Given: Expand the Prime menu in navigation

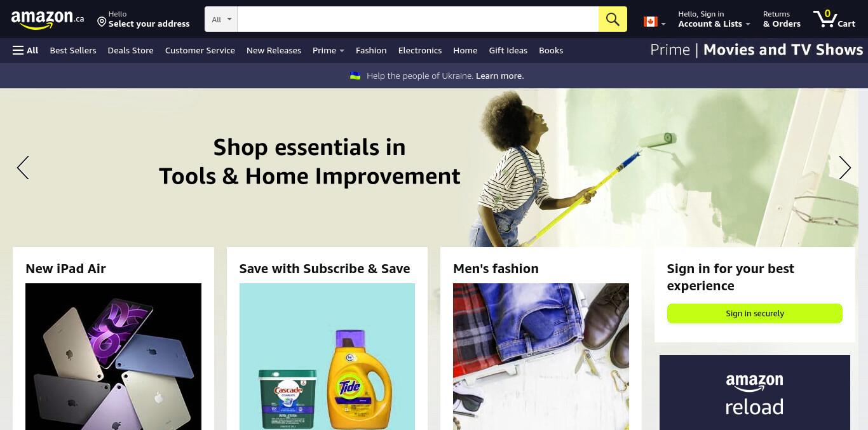Looking at the screenshot, I should pos(329,50).
